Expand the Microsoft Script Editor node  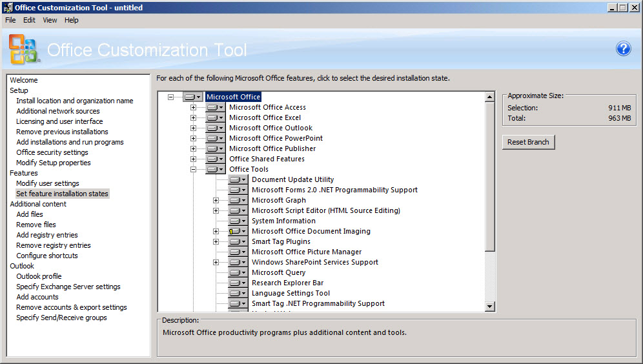click(216, 210)
